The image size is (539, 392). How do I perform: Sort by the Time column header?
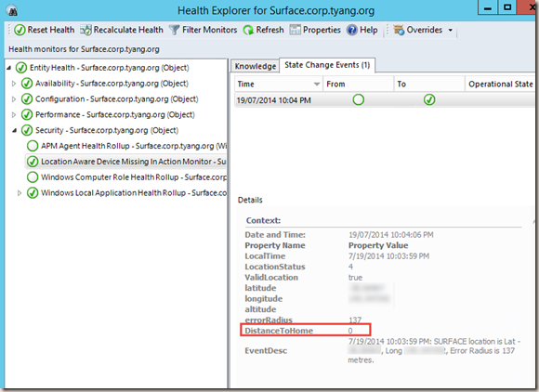(279, 85)
